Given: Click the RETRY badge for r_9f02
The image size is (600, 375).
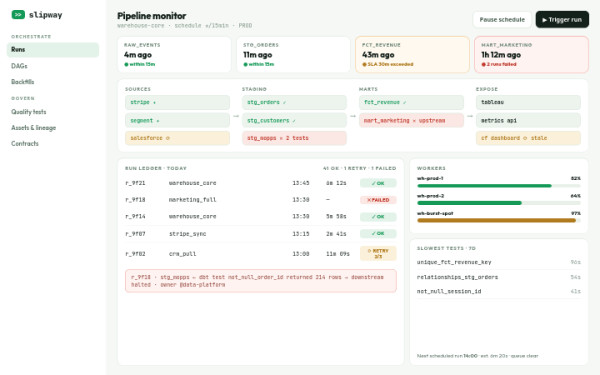Looking at the screenshot, I should tap(378, 253).
